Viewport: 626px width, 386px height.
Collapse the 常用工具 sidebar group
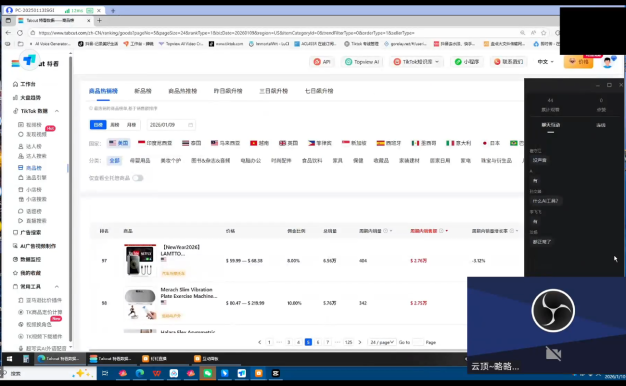[x=57, y=287]
